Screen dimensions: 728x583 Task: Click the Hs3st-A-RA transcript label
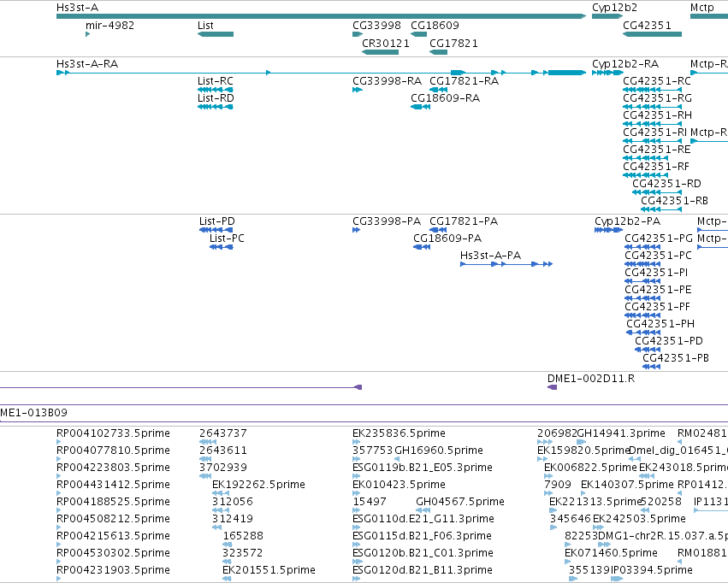(x=87, y=64)
